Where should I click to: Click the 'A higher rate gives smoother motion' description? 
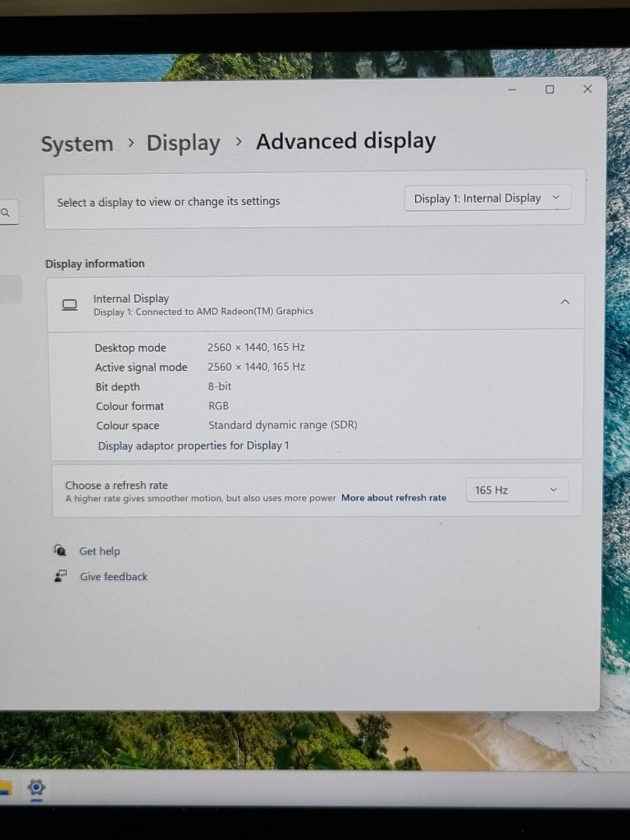[200, 498]
